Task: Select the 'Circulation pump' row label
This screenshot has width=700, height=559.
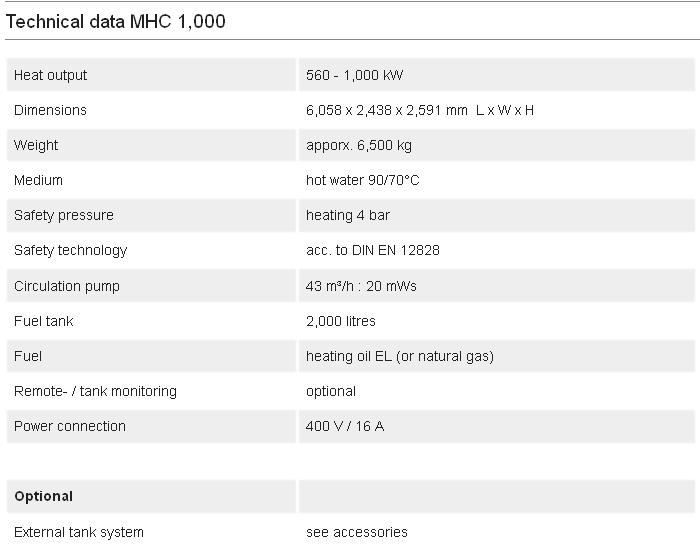Action: (x=67, y=286)
